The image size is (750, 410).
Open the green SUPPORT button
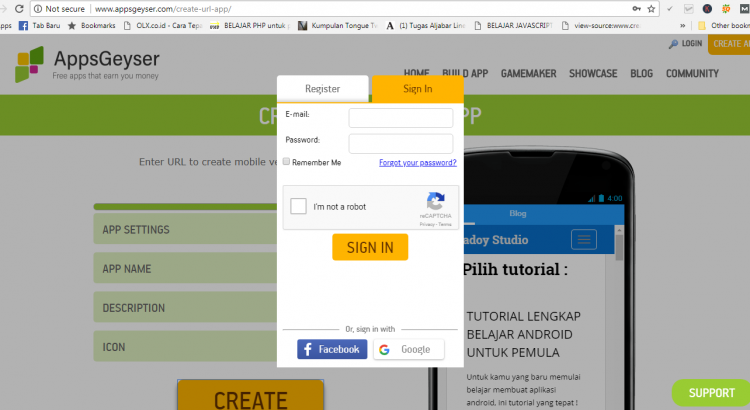[x=710, y=393]
